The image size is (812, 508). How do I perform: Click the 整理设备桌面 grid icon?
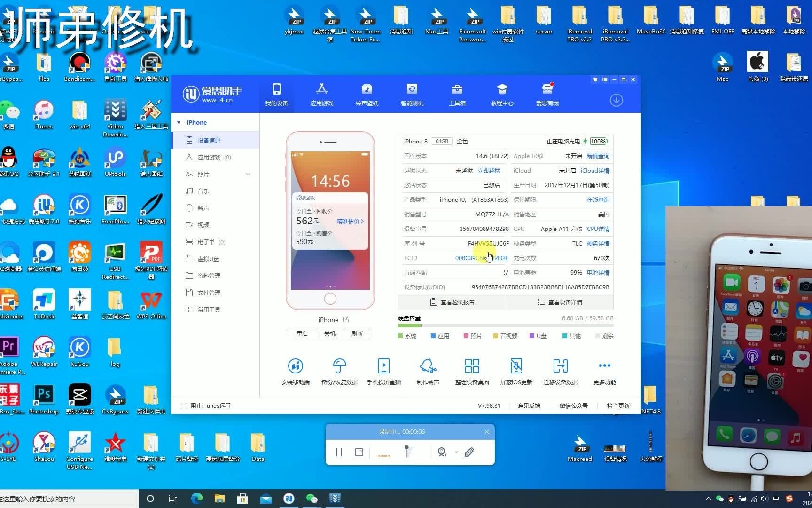(x=472, y=365)
